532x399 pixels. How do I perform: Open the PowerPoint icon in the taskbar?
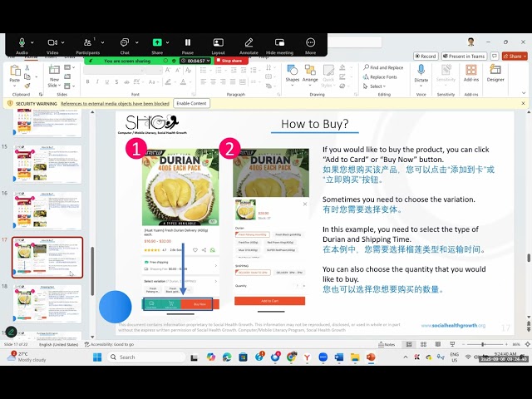point(371,357)
